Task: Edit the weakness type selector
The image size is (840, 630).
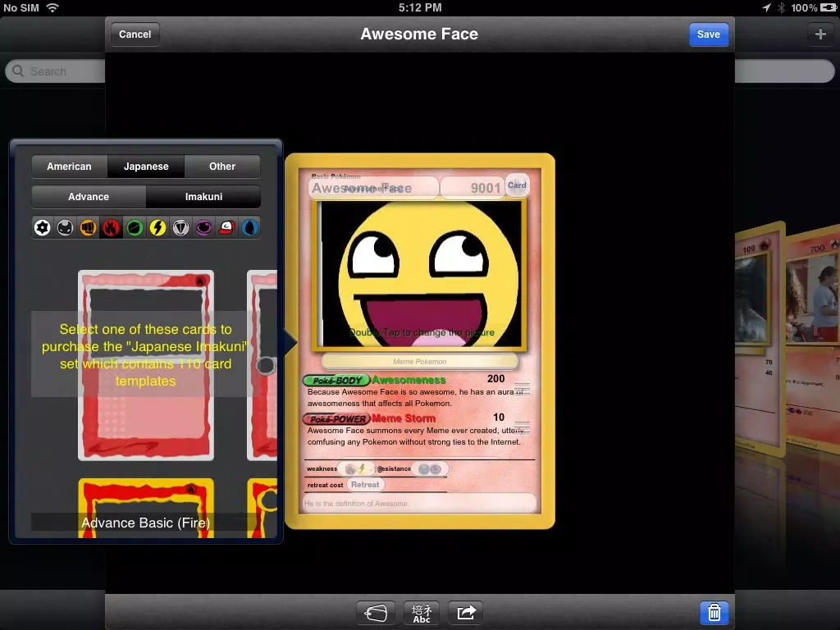Action: (356, 468)
